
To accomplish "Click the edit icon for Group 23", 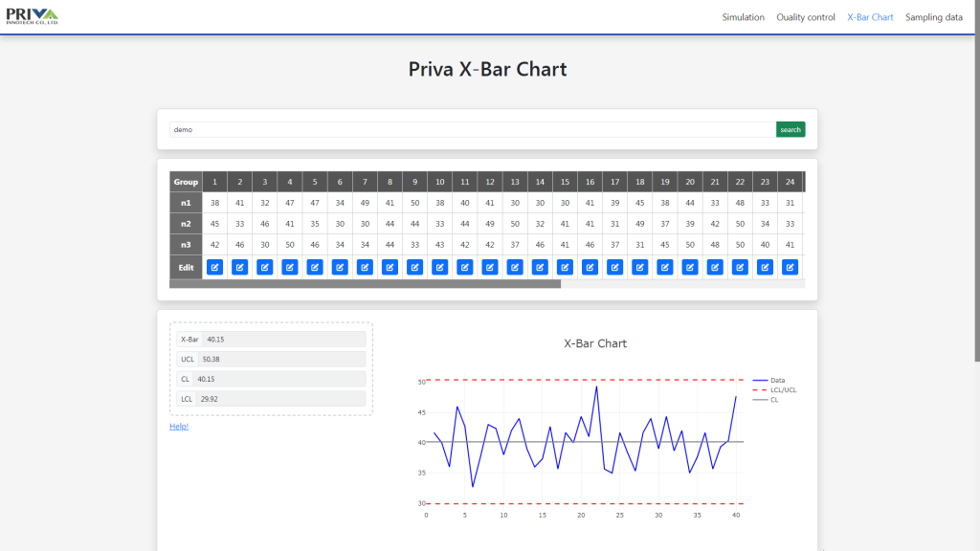I will pyautogui.click(x=765, y=268).
